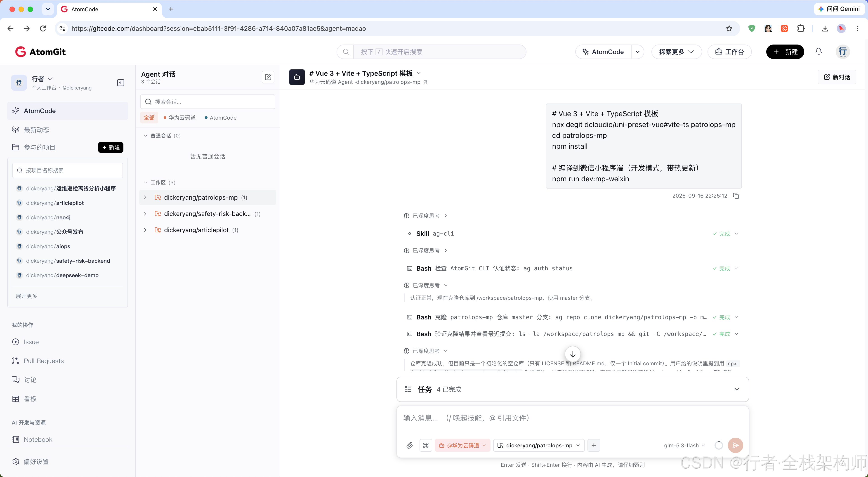This screenshot has width=868, height=477.
Task: Open project dickeryang/neo4j
Action: coord(48,217)
